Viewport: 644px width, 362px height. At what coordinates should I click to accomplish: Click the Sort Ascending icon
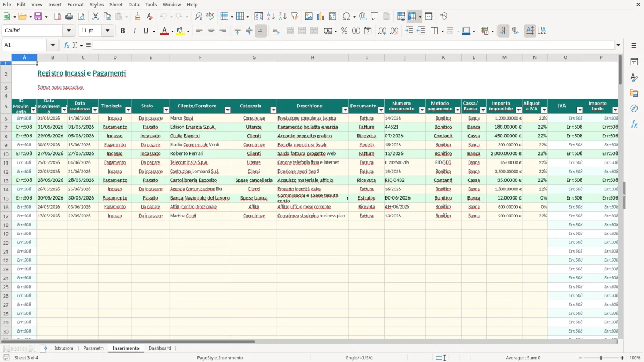(271, 17)
